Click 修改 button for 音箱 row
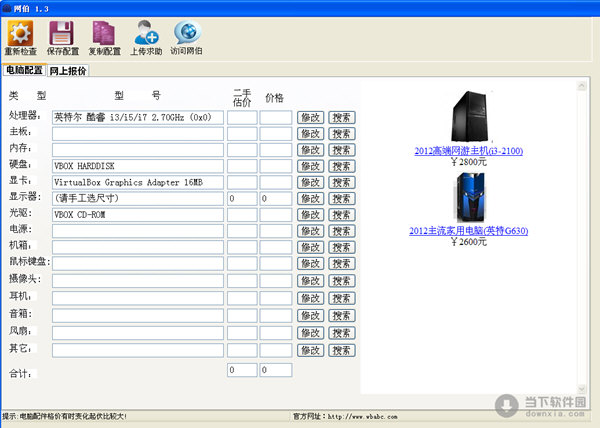Image resolution: width=600 pixels, height=428 pixels. pos(311,316)
